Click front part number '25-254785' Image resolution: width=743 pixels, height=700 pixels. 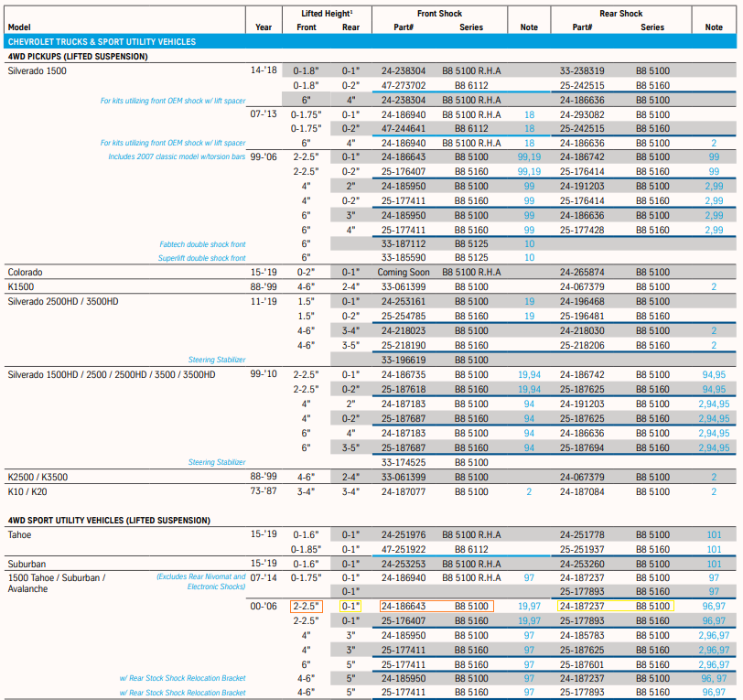click(x=404, y=316)
